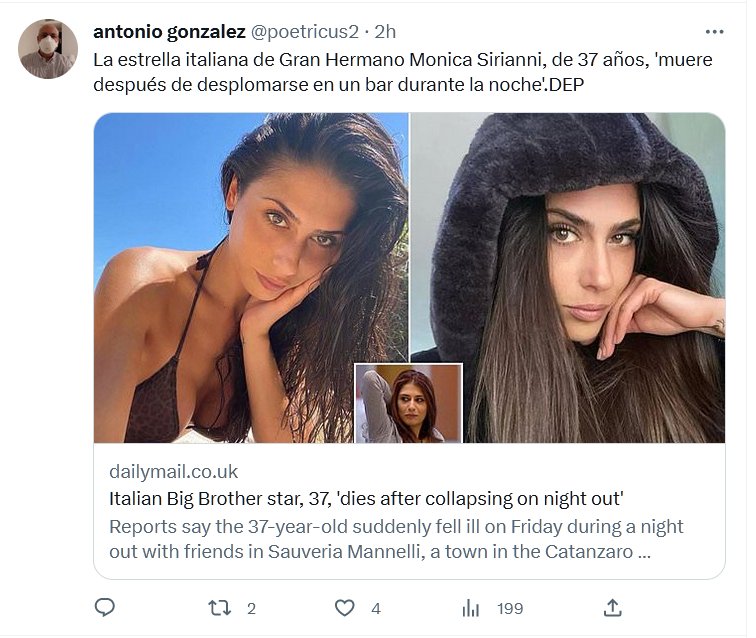Image resolution: width=756 pixels, height=638 pixels.
Task: Click the like count of 4
Action: pos(375,608)
